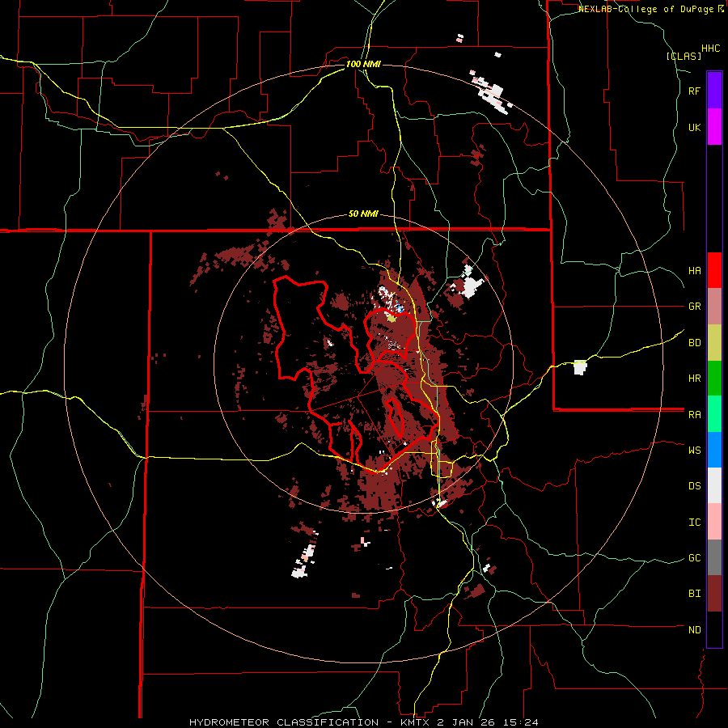Screen dimensions: 728x728
Task: Click the BI dark red legend swatch
Action: click(714, 594)
